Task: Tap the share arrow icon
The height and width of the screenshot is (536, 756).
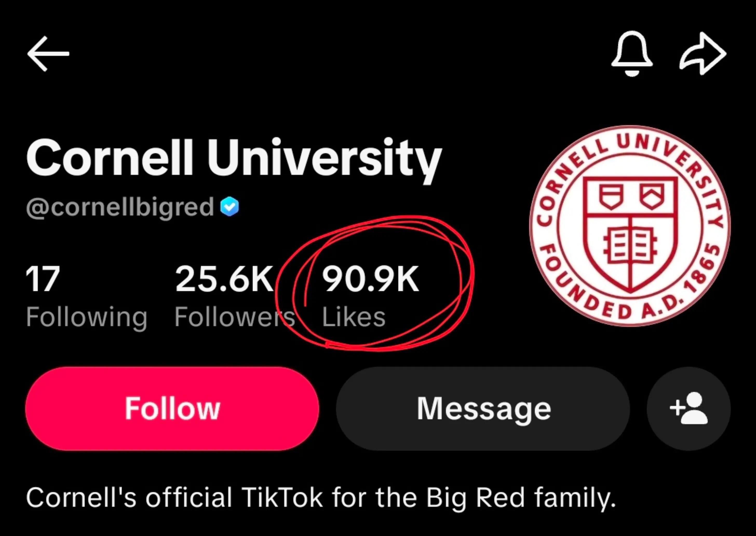Action: tap(703, 53)
